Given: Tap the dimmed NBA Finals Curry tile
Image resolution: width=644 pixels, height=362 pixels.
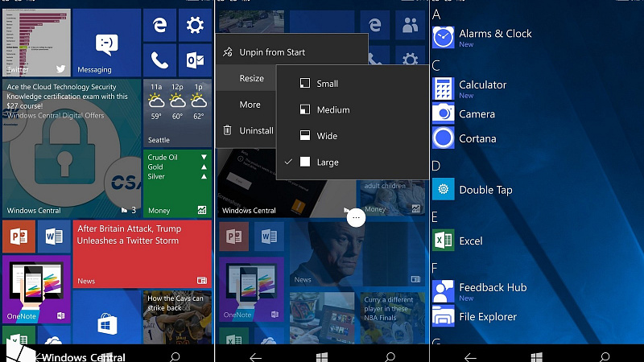Looking at the screenshot, I should click(393, 318).
